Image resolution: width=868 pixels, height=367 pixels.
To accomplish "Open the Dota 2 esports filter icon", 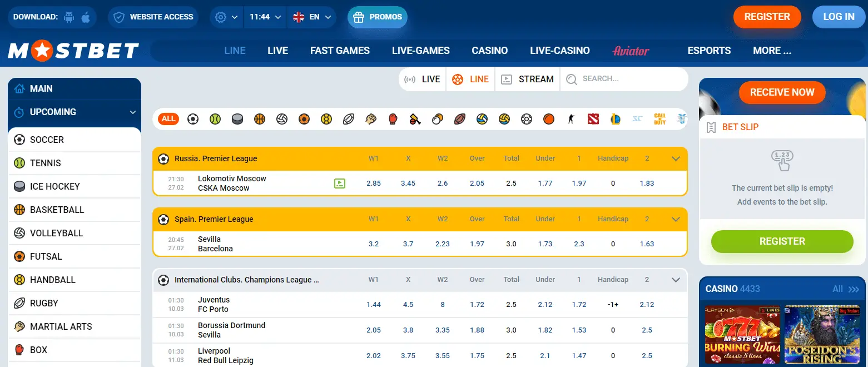I will [593, 118].
